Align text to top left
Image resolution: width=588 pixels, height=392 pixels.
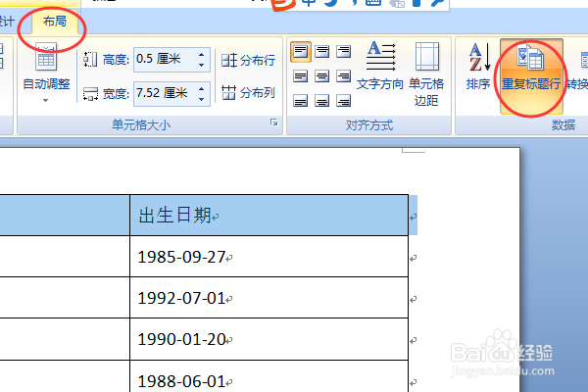301,51
